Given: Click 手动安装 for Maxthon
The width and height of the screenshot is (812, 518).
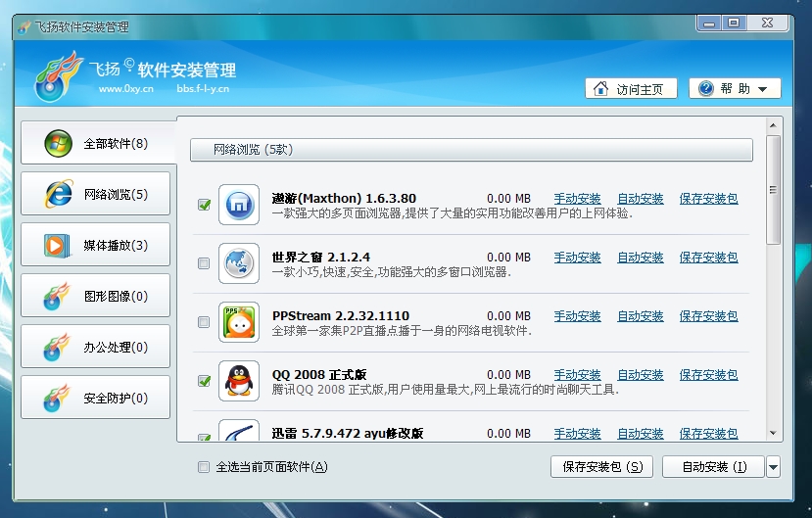Looking at the screenshot, I should point(577,199).
